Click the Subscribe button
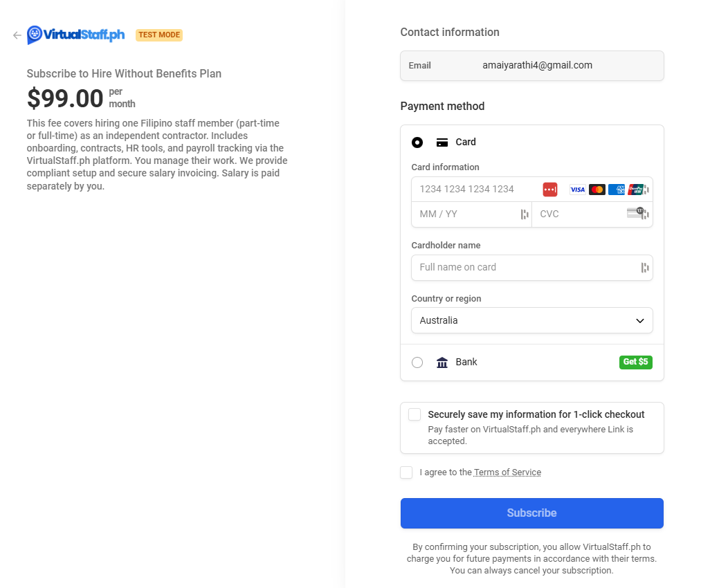The width and height of the screenshot is (710, 588). pyautogui.click(x=531, y=513)
